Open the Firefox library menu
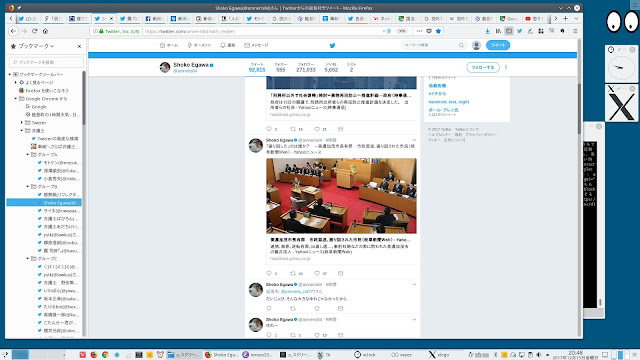This screenshot has width=640, height=360. click(498, 31)
